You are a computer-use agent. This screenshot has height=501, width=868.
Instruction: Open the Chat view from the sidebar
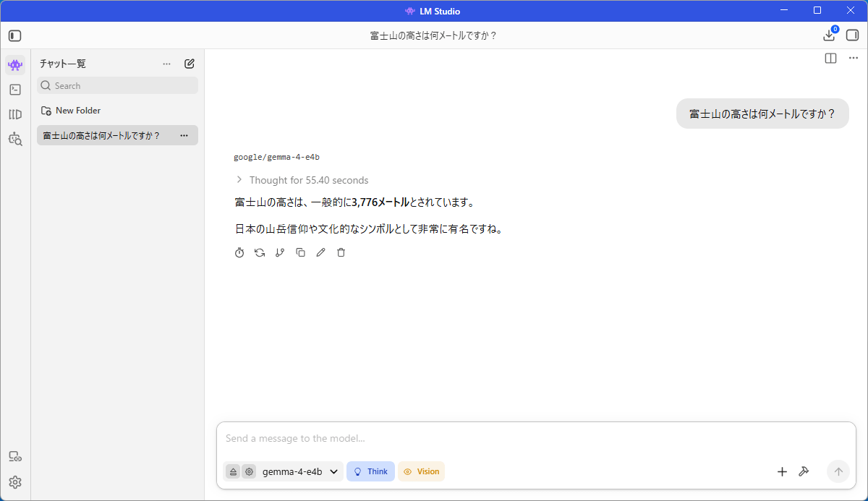pos(15,65)
